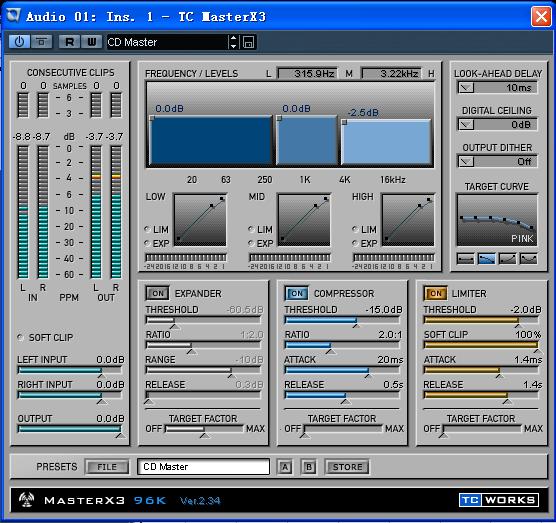Click the High band dynamics curve display
The image size is (556, 523).
tap(408, 220)
